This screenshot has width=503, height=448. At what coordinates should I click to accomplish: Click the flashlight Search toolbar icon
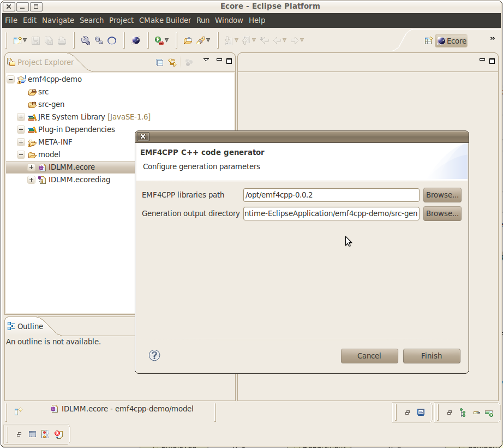(x=201, y=40)
